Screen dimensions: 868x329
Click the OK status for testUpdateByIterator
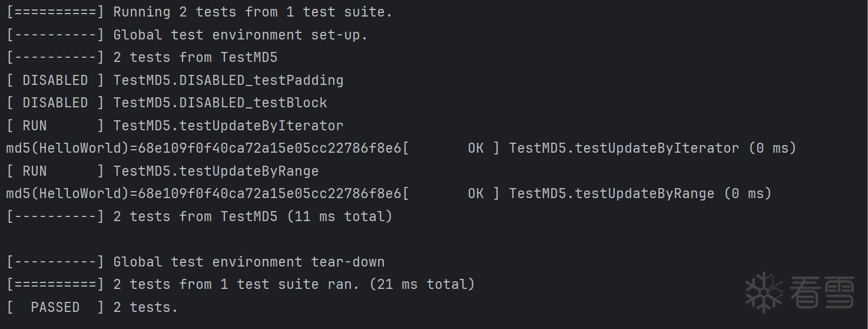tap(476, 148)
